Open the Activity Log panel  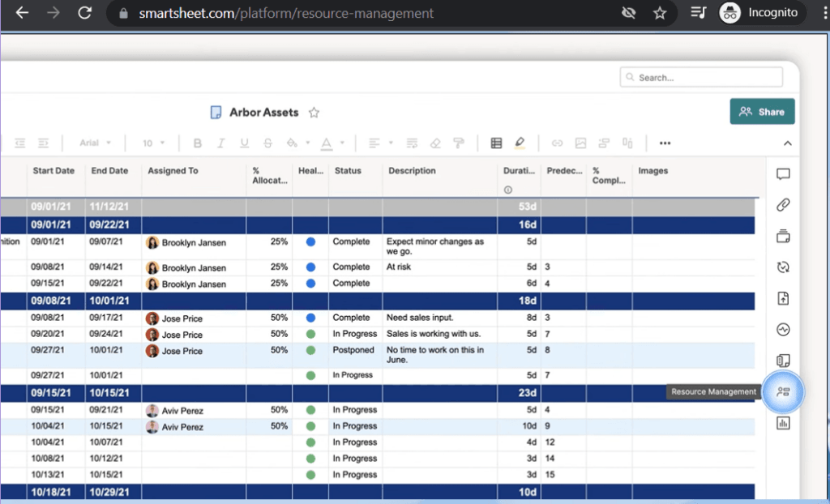pyautogui.click(x=782, y=329)
